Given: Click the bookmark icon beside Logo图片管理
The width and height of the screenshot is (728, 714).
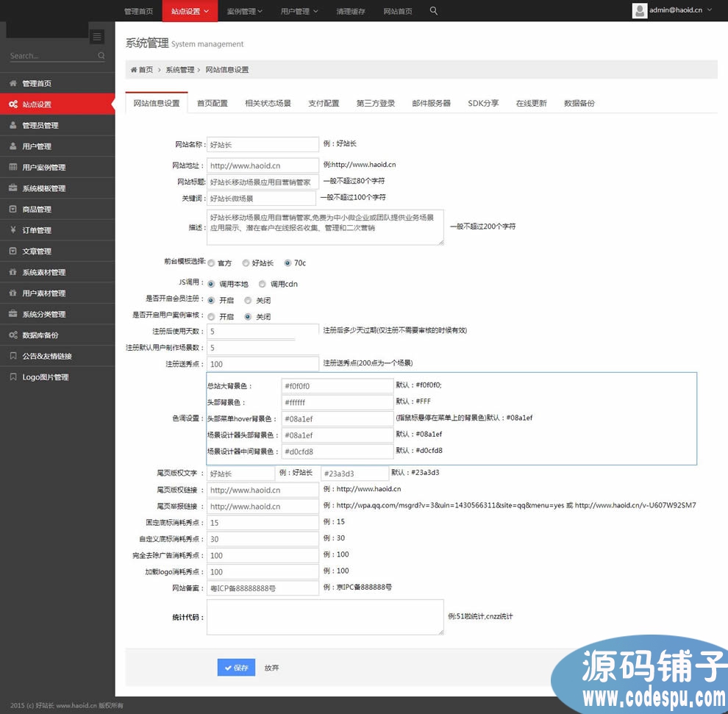Looking at the screenshot, I should (13, 376).
